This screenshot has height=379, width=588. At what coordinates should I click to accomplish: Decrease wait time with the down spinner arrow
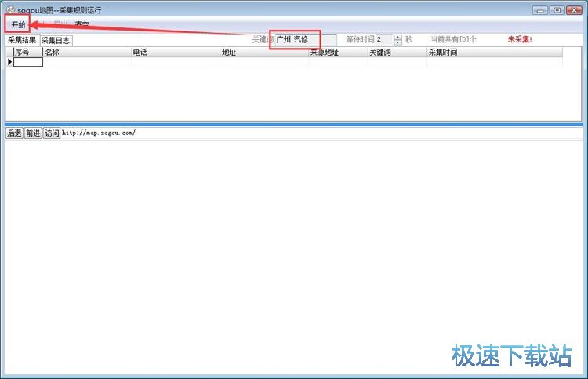(397, 42)
